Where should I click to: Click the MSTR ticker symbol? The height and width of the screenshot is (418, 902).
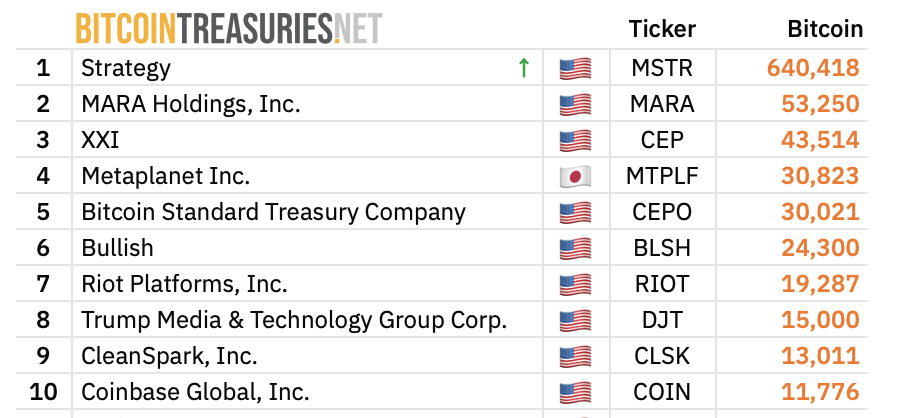[x=662, y=68]
